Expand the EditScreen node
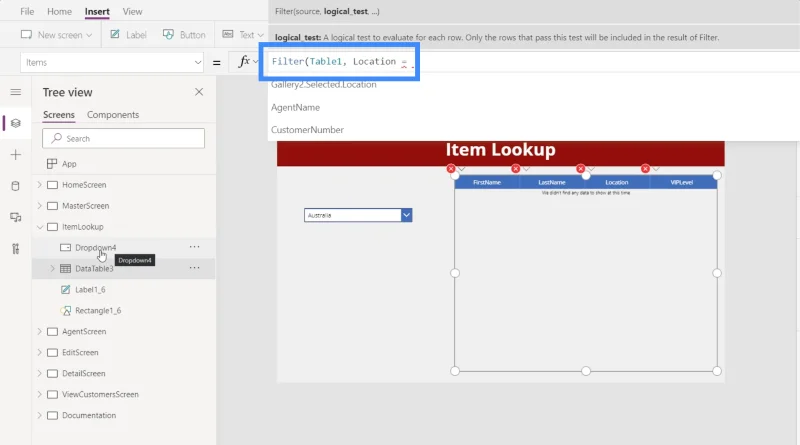This screenshot has height=445, width=800. click(40, 352)
